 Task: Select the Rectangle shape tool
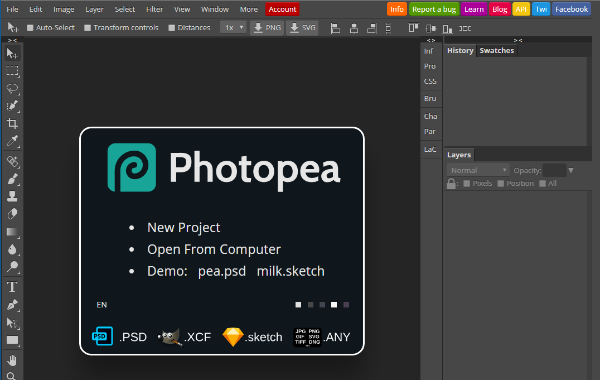click(x=12, y=340)
